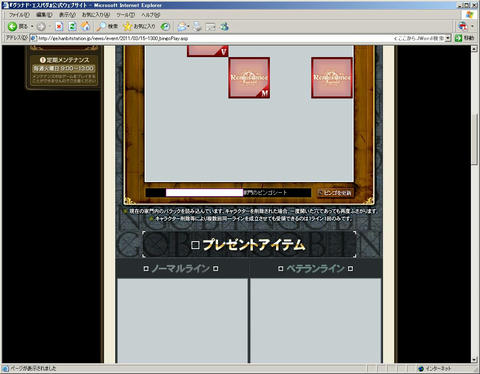Open the Search magnifier icon
Viewport: 480px width, 374px height.
pos(101,27)
